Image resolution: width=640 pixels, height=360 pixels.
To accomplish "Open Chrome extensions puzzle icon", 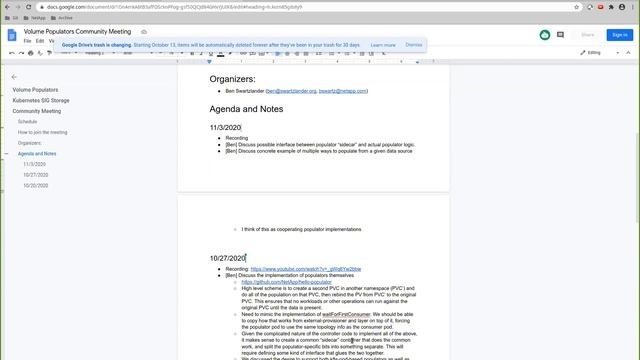I will [x=611, y=7].
